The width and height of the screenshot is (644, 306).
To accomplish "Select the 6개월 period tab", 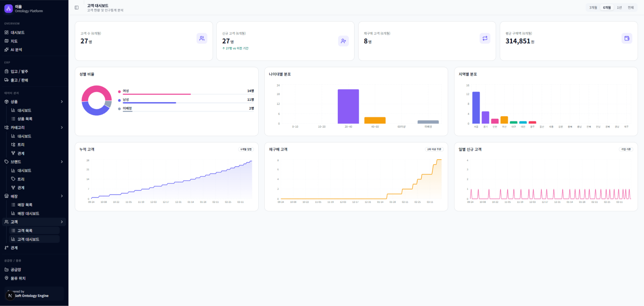I will (x=607, y=8).
